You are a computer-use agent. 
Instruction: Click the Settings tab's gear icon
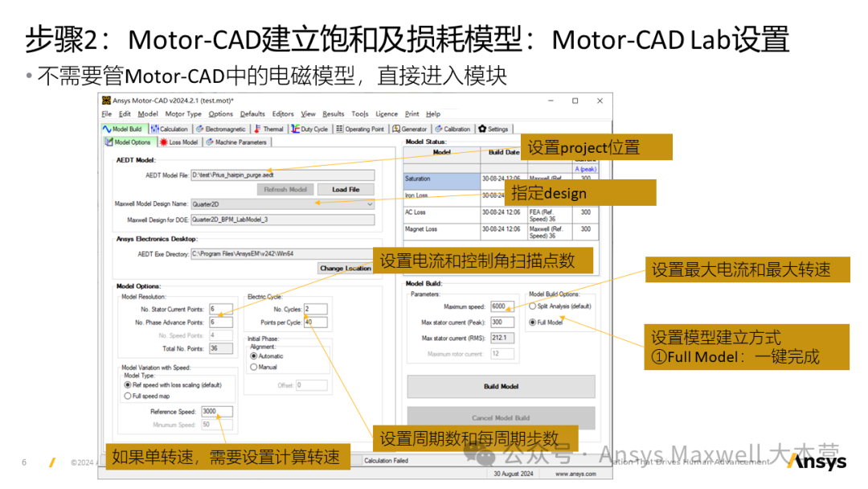click(x=482, y=129)
